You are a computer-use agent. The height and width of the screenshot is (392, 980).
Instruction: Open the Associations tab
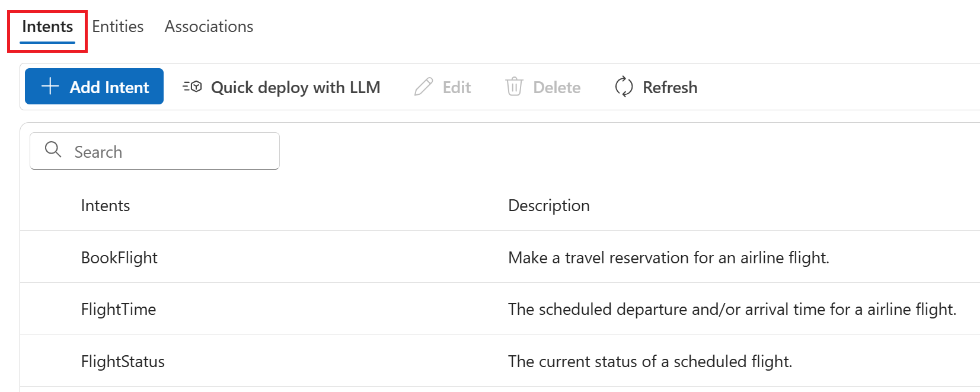208,26
